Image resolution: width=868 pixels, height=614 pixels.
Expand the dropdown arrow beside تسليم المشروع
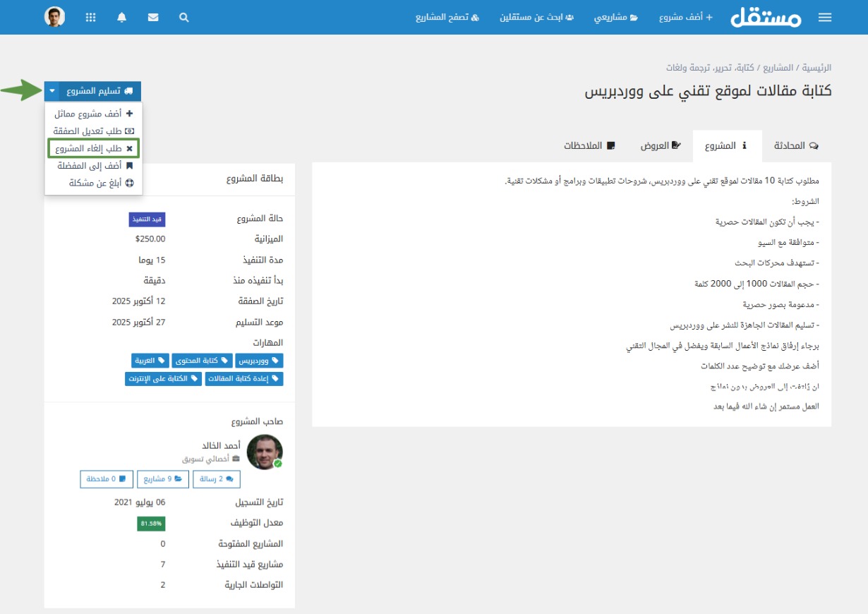click(x=52, y=91)
